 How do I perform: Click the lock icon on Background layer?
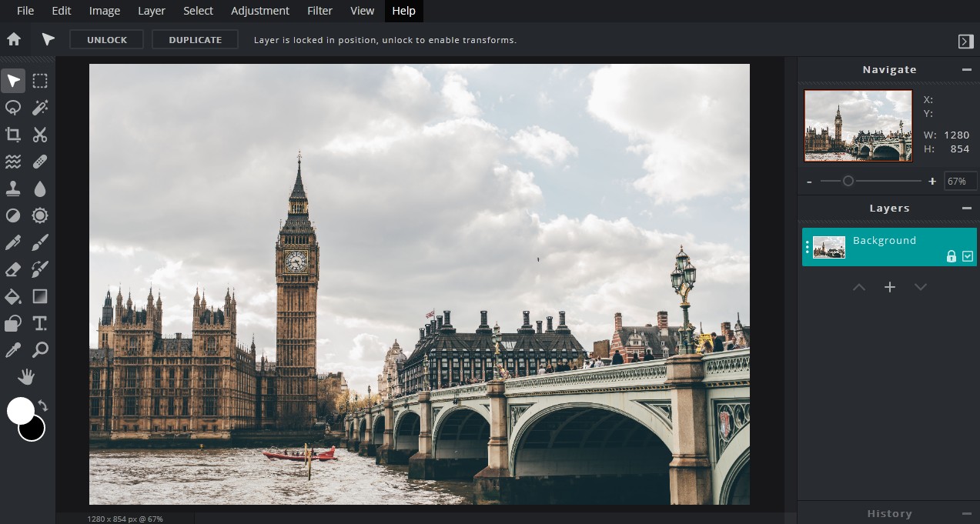952,256
